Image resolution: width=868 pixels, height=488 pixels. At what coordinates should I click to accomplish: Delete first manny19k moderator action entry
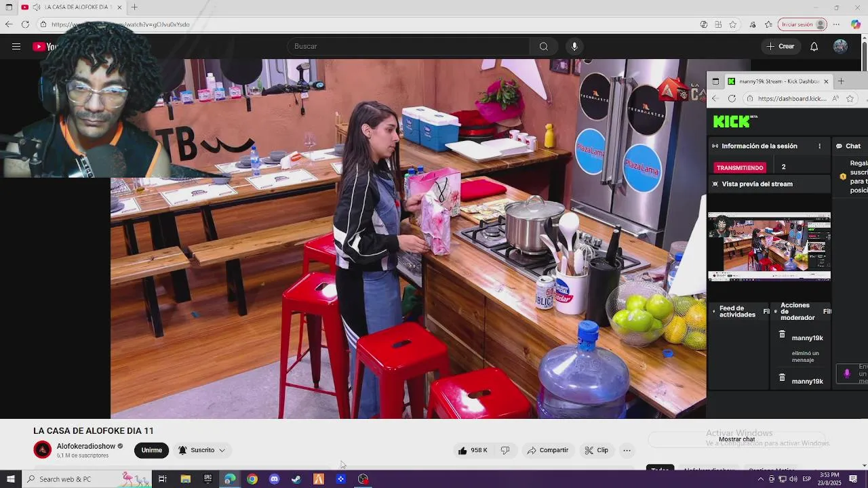[782, 334]
